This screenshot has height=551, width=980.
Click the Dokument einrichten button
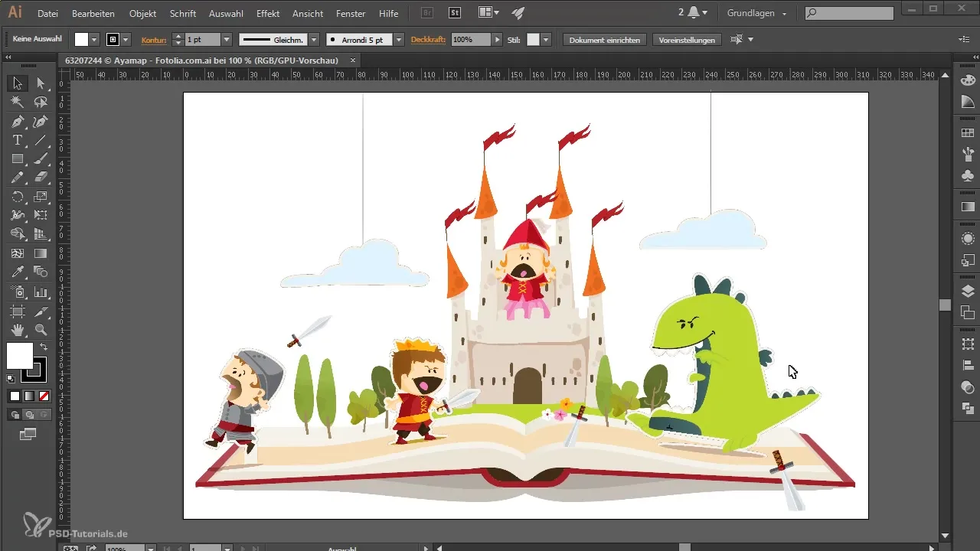pos(605,39)
